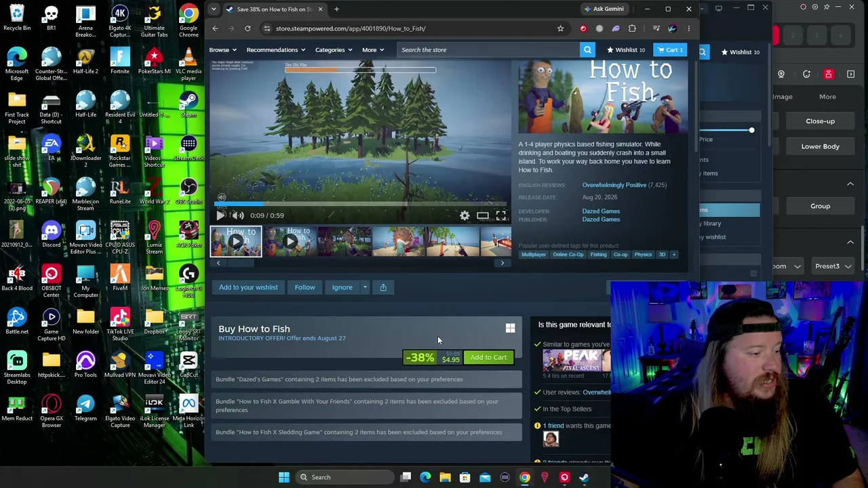Mute the trailer audio with the speaker icon
Image resolution: width=868 pixels, height=488 pixels.
click(x=237, y=216)
